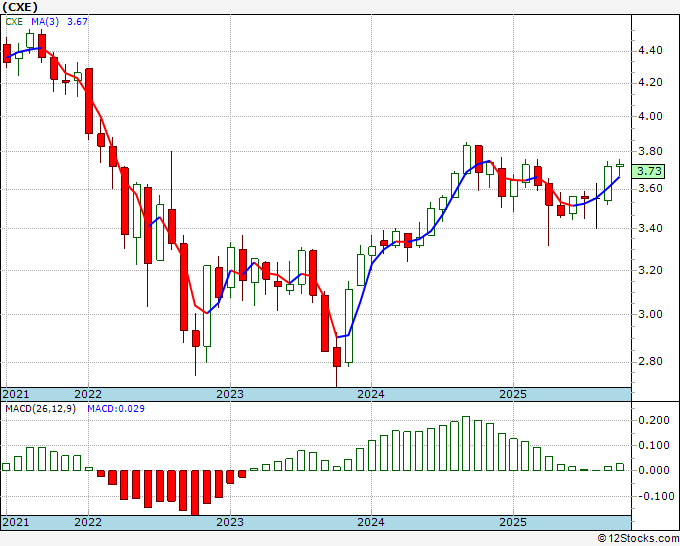Click the 3.20 price axis label

(650, 270)
